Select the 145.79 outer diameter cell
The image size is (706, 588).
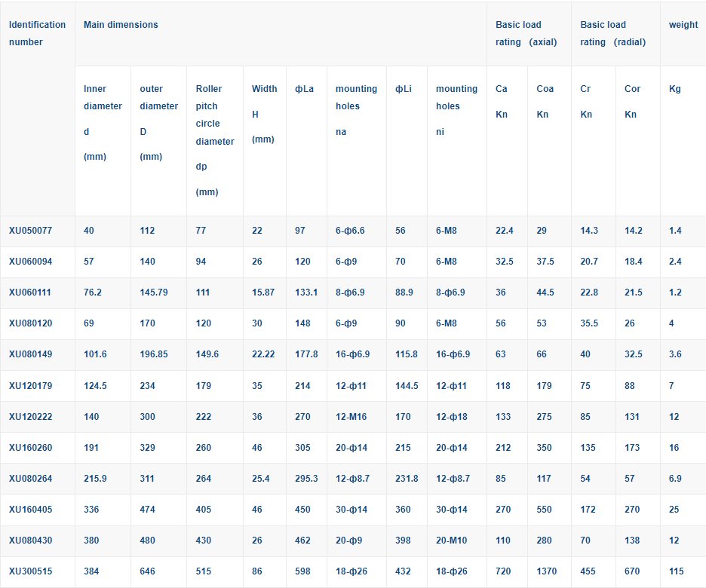154,292
